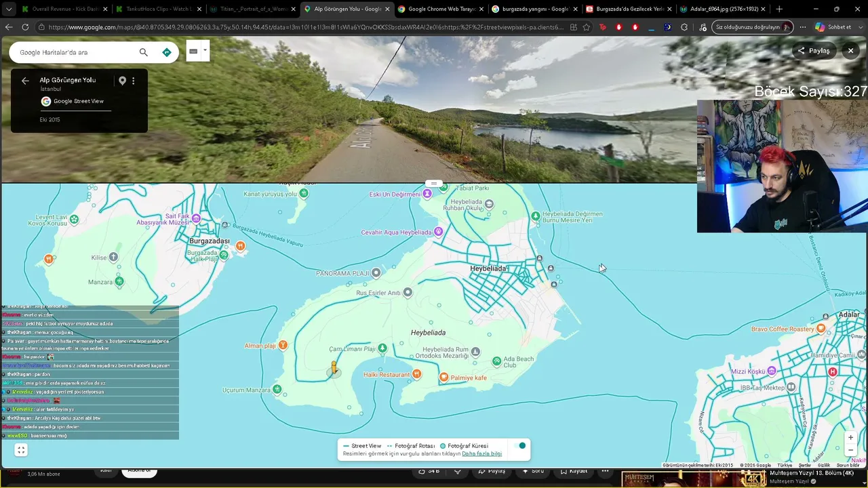This screenshot has width=868, height=488.
Task: Open the Halki Restaurant marker
Action: click(417, 374)
